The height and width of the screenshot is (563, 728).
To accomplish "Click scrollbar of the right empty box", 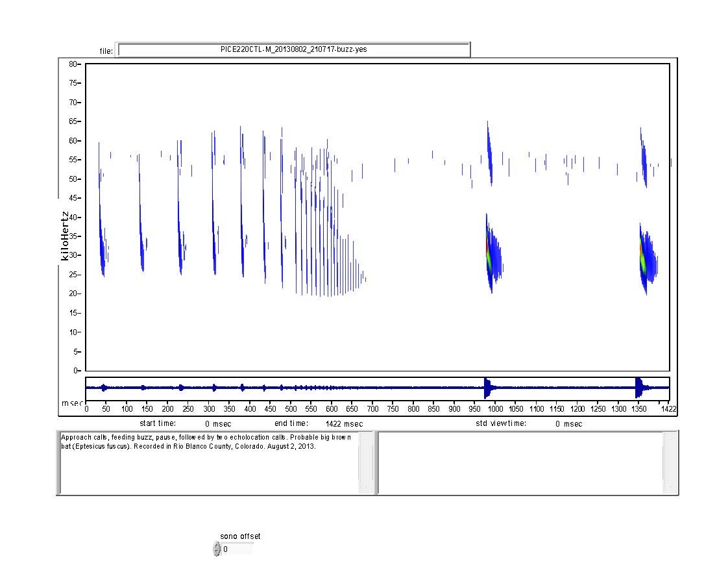I will 669,462.
